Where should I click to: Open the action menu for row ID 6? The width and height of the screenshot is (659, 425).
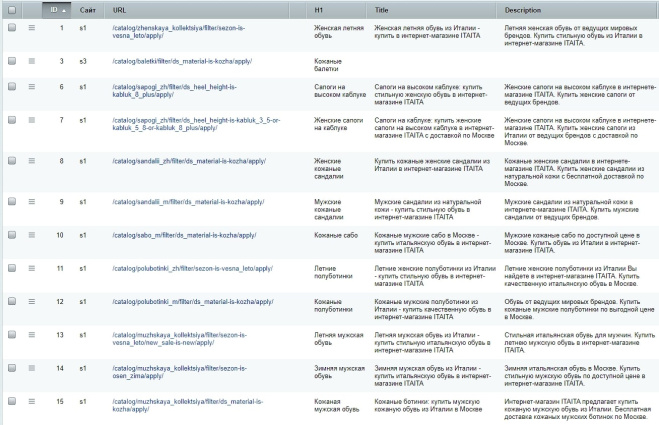click(31, 87)
